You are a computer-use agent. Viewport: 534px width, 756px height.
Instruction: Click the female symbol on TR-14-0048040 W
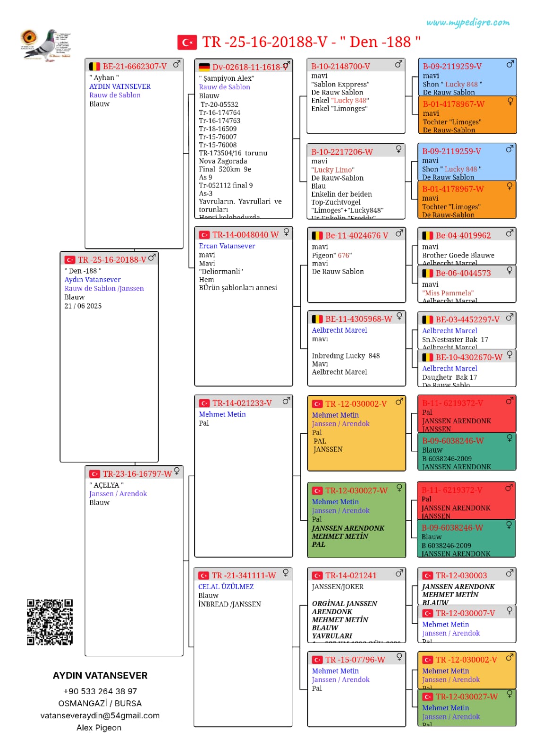286,232
